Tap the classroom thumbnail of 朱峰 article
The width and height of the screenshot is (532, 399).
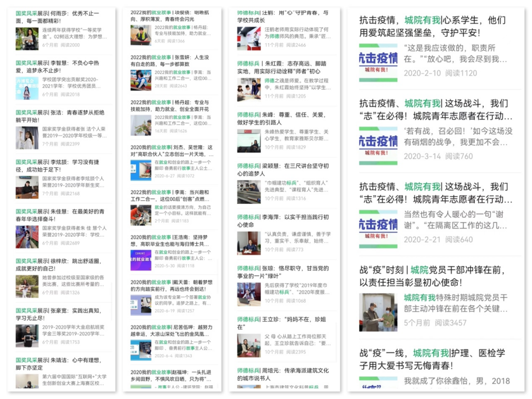pyautogui.click(x=249, y=141)
